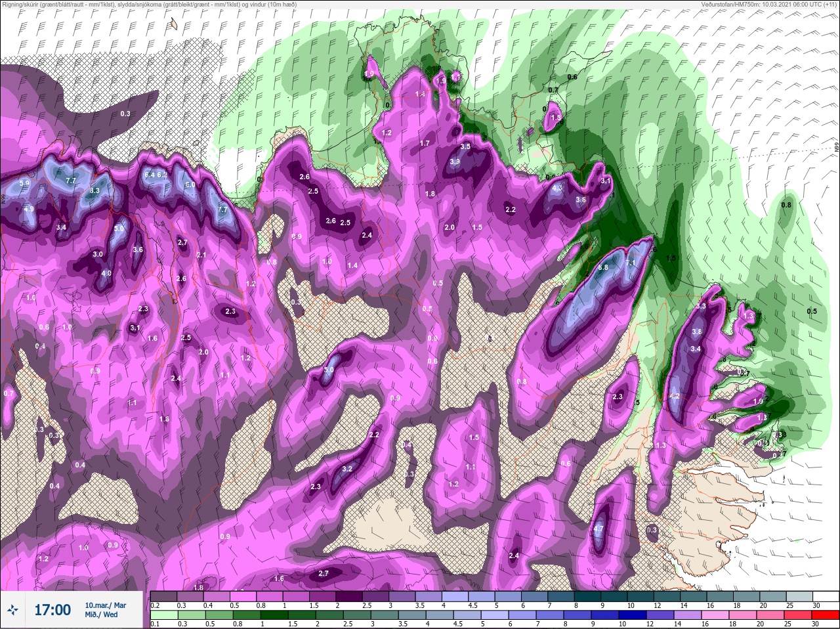The width and height of the screenshot is (840, 629).
Task: Click the 3.5 precipitation value on the map
Action: [466, 146]
